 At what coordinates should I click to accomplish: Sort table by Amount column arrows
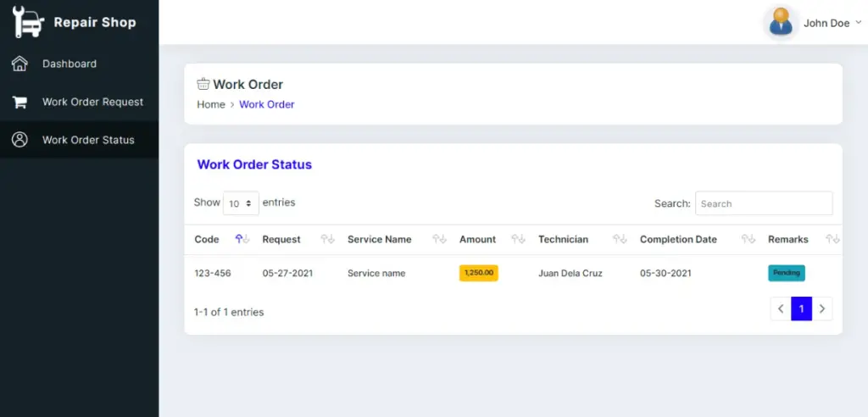(518, 239)
